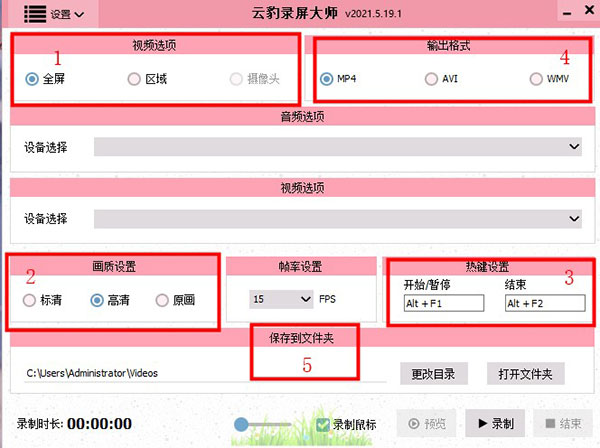Select 区域 region recording mode

[x=134, y=79]
